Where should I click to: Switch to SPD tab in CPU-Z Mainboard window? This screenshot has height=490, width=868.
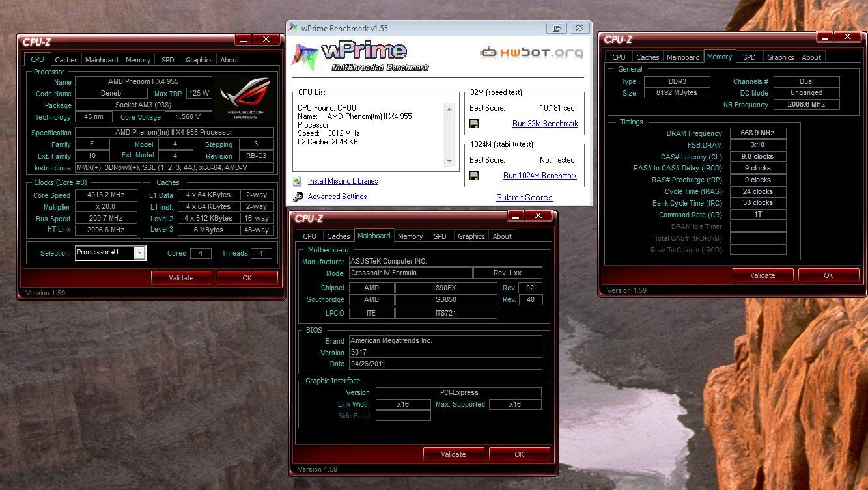coord(440,236)
